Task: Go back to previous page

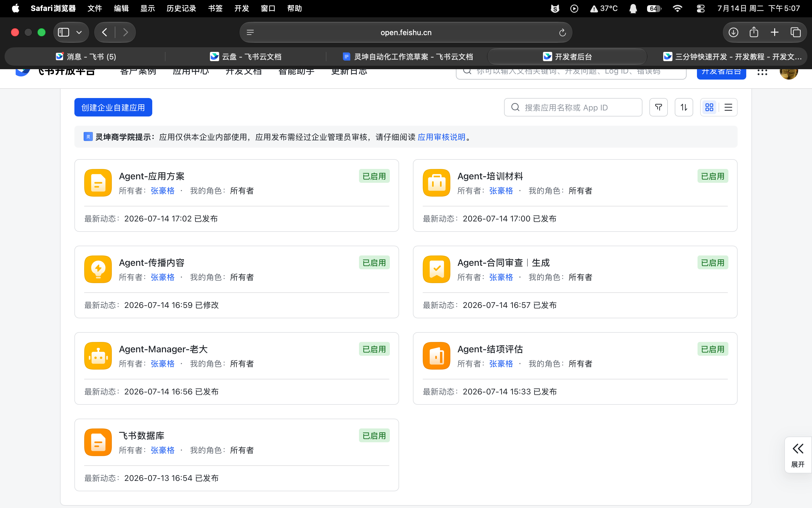Action: point(104,32)
